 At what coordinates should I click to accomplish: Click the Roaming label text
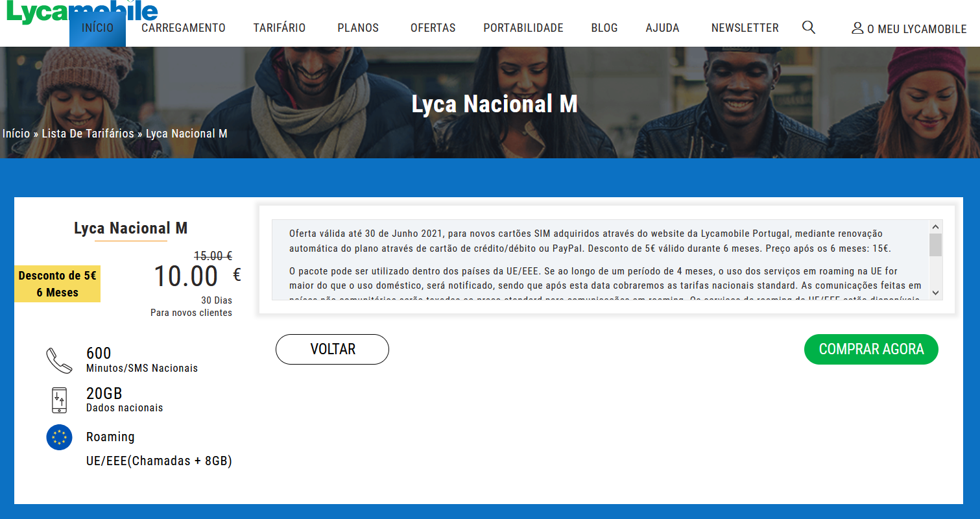point(110,437)
